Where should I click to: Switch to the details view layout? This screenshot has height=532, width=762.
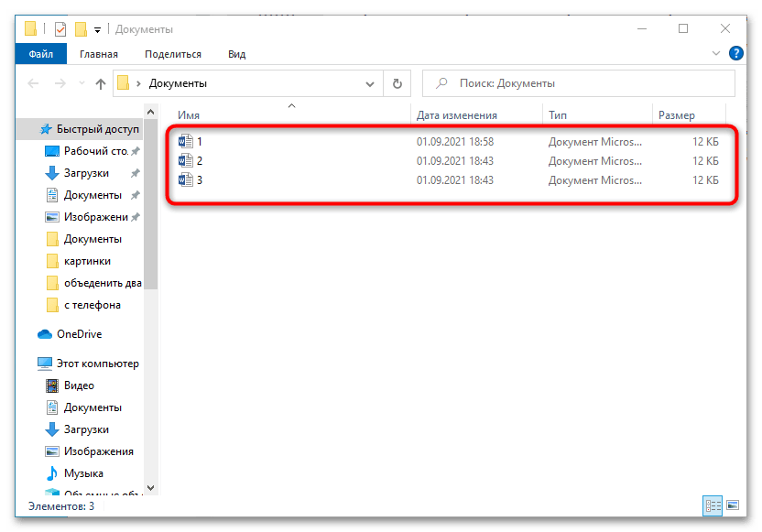(713, 505)
